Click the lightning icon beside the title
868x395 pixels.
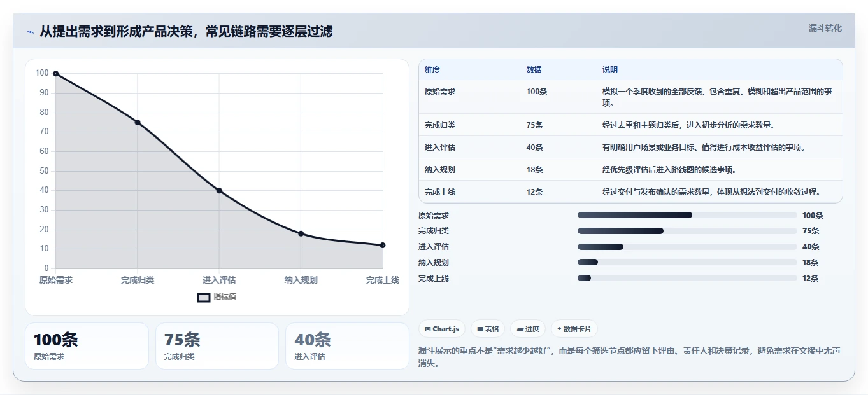[30, 32]
